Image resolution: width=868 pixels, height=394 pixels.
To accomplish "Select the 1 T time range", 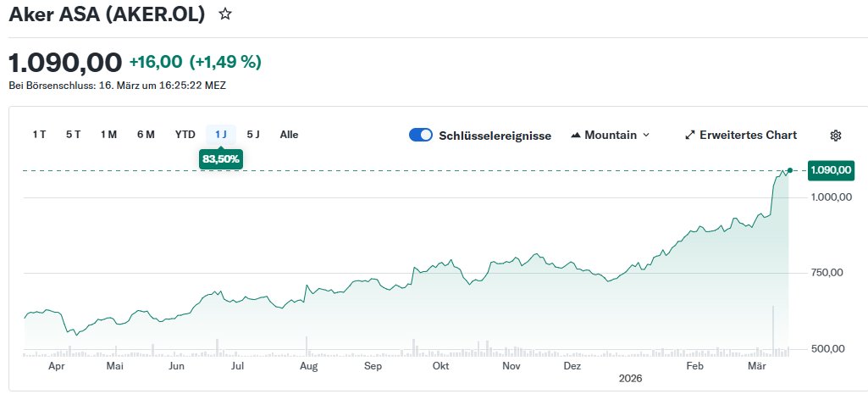I will point(39,135).
